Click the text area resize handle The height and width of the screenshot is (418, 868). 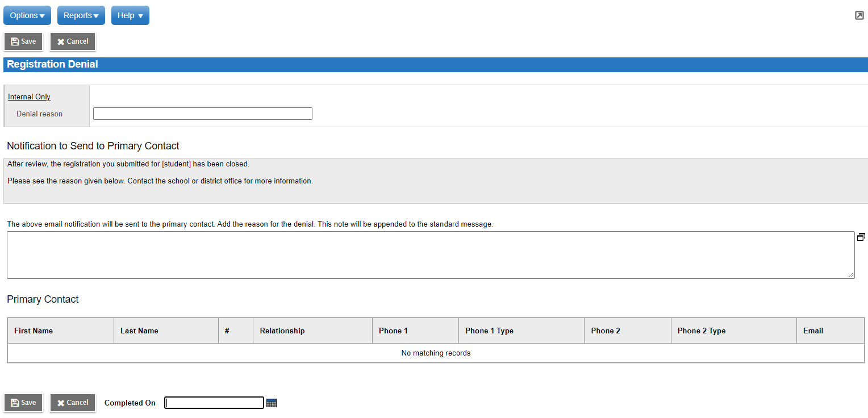click(850, 275)
